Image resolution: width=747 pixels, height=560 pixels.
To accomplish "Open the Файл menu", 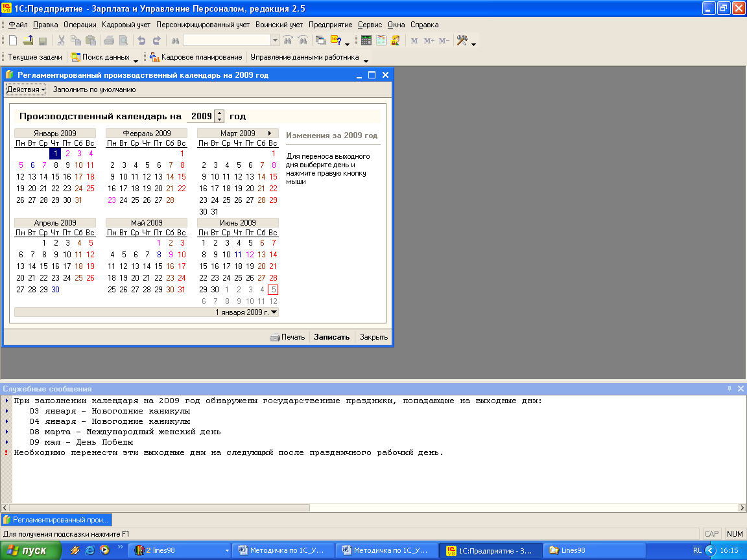I will pyautogui.click(x=18, y=25).
